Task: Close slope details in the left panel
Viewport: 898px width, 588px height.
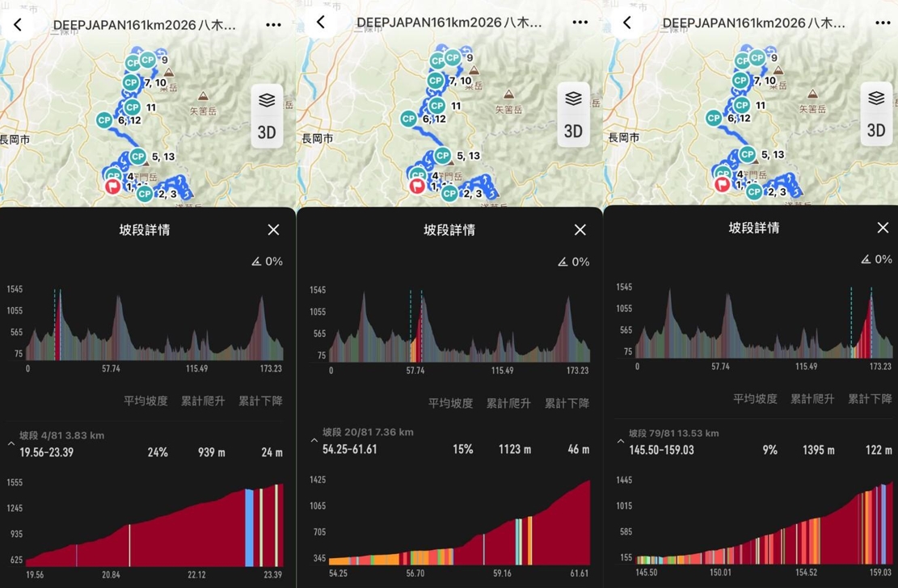Action: point(274,229)
